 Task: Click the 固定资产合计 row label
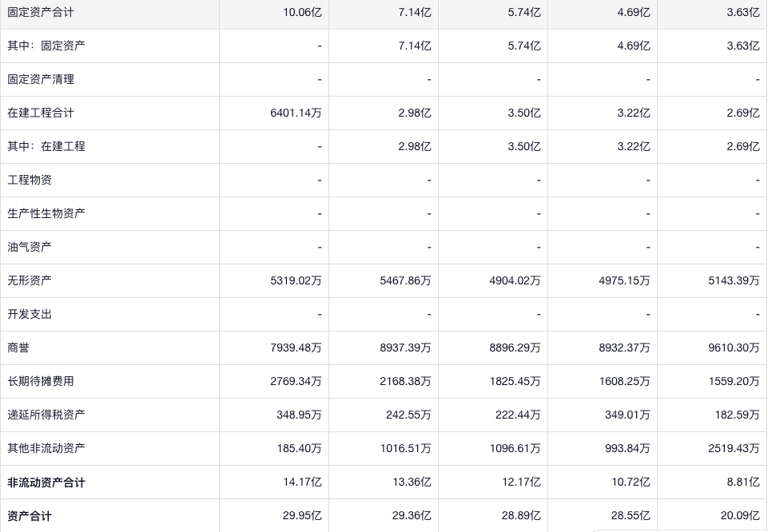coord(41,12)
